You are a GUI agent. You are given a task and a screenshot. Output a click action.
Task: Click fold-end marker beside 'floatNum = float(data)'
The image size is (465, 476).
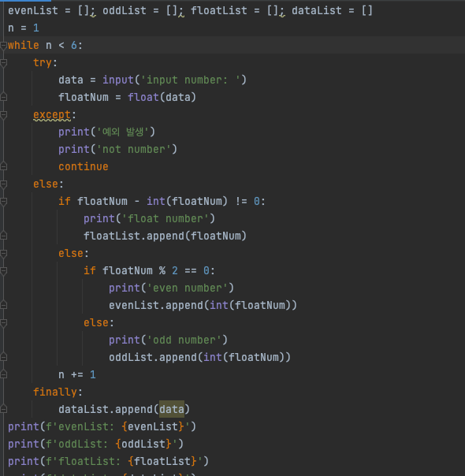pyautogui.click(x=3, y=98)
